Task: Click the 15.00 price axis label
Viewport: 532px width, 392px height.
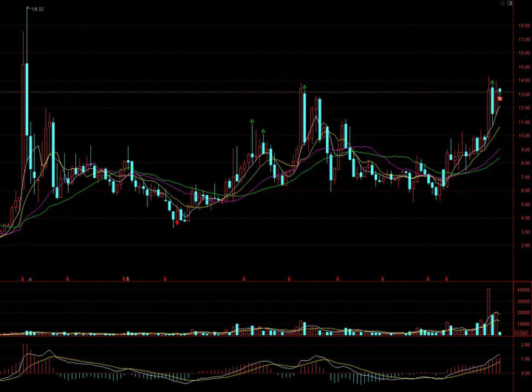Action: (524, 67)
